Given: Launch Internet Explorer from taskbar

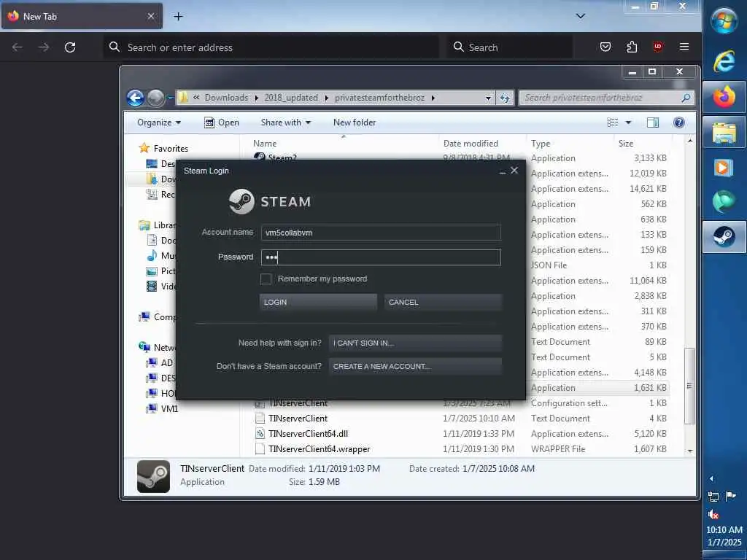Looking at the screenshot, I should (x=724, y=61).
